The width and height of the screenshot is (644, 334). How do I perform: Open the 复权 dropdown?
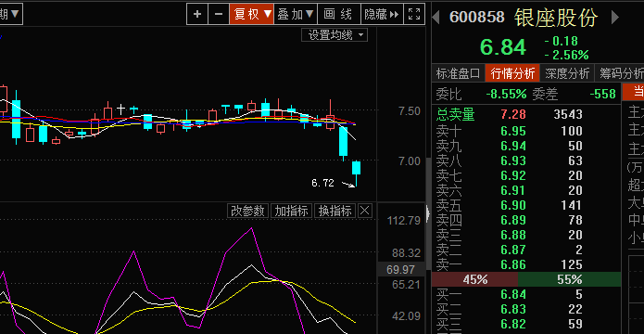[252, 15]
